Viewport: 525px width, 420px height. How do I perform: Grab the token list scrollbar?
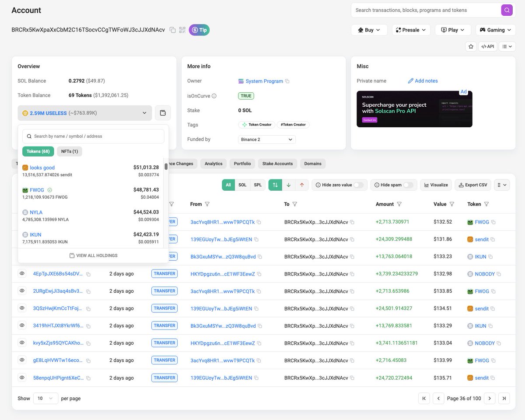[x=166, y=167]
